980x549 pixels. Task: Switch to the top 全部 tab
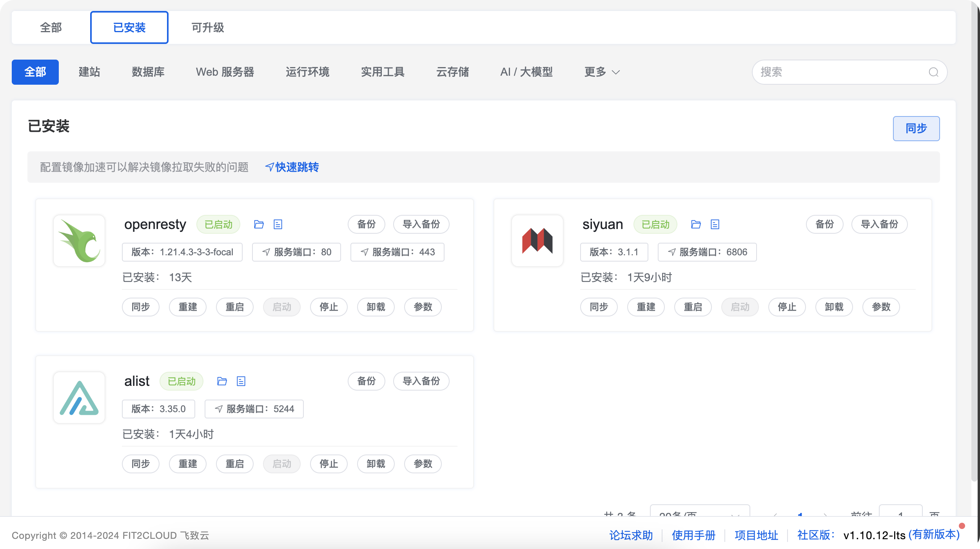[51, 27]
